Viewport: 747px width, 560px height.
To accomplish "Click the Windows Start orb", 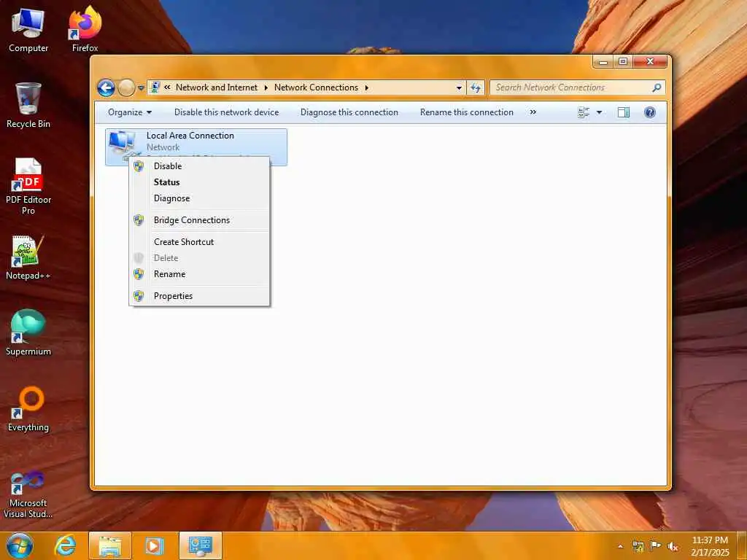I will tap(20, 545).
